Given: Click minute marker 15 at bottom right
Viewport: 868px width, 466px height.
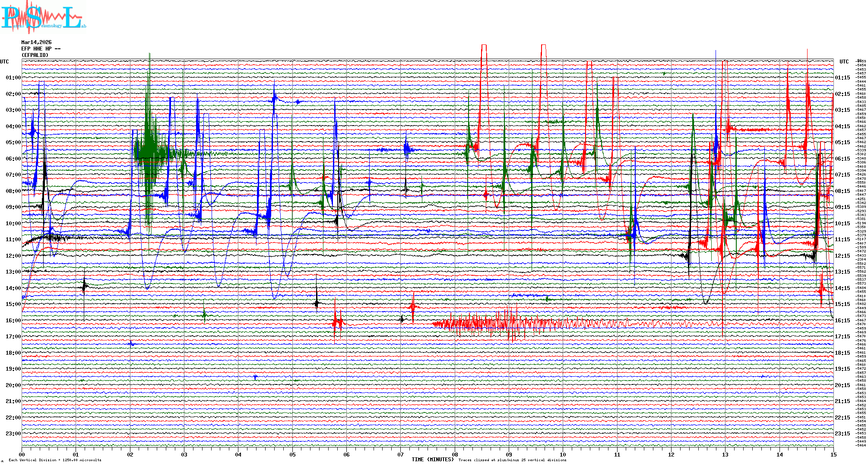Looking at the screenshot, I should (833, 454).
